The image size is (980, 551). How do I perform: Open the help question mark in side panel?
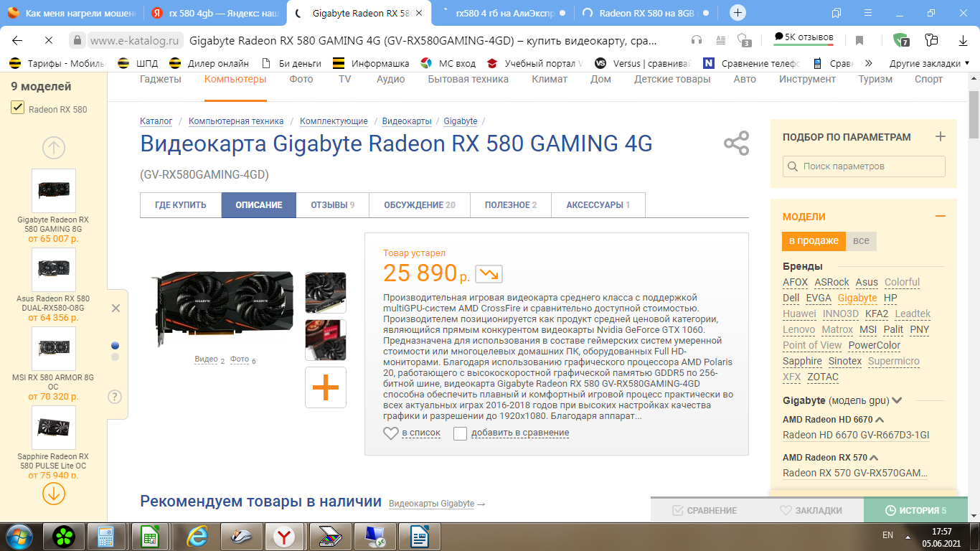coord(115,397)
